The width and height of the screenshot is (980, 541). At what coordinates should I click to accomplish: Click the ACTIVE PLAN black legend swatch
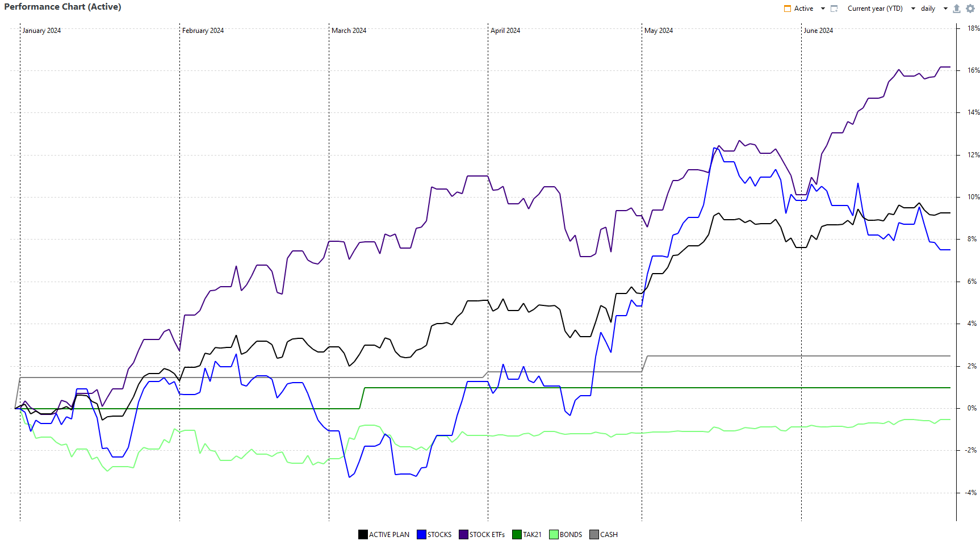pos(363,534)
